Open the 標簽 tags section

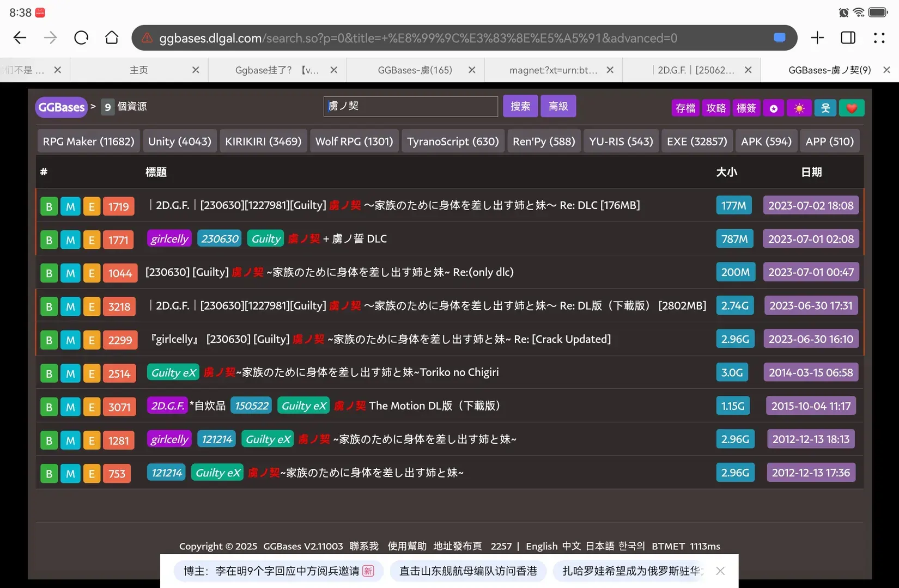746,108
